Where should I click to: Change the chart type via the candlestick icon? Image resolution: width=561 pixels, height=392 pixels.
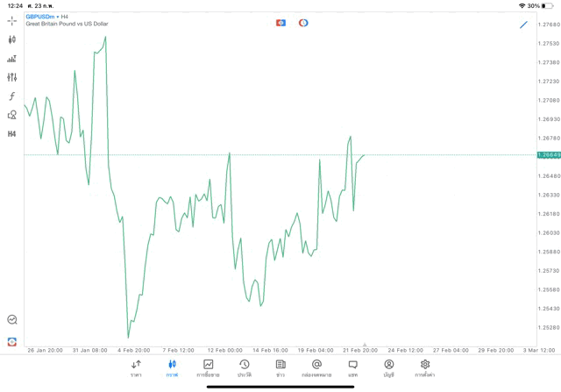coord(11,39)
